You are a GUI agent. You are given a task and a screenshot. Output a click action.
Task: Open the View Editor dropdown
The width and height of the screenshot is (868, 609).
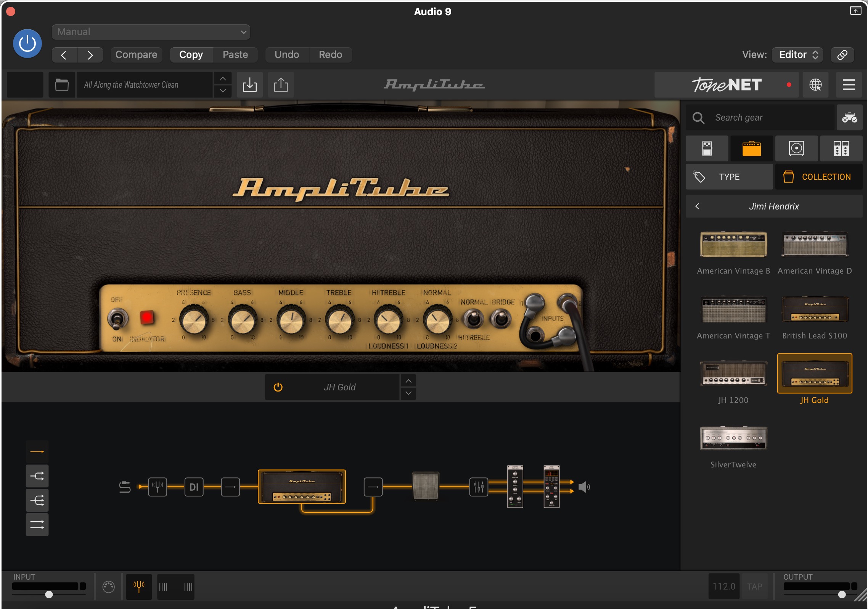[x=797, y=55]
